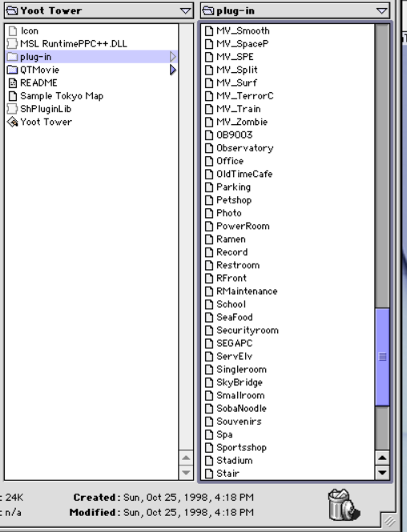Select the MV_TerrorC file name
The image size is (407, 532).
(245, 96)
